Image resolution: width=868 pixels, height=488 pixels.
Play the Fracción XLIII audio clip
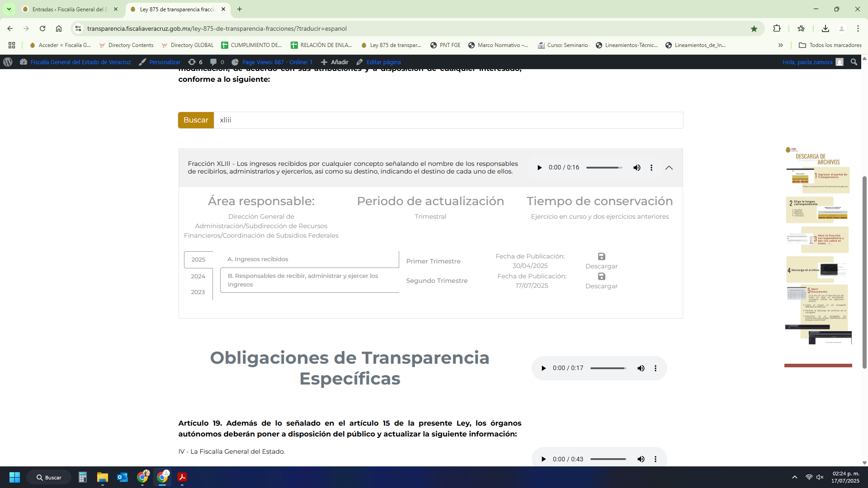[x=539, y=168]
